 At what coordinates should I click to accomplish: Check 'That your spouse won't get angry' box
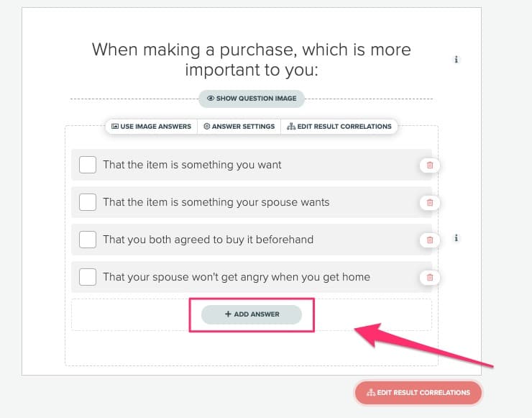click(88, 277)
